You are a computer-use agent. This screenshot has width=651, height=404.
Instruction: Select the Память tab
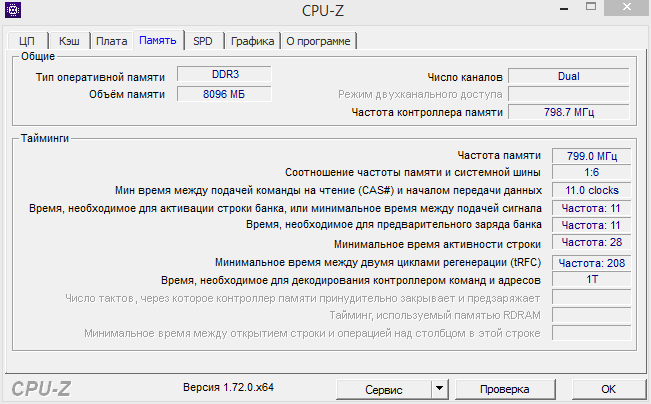[x=158, y=40]
